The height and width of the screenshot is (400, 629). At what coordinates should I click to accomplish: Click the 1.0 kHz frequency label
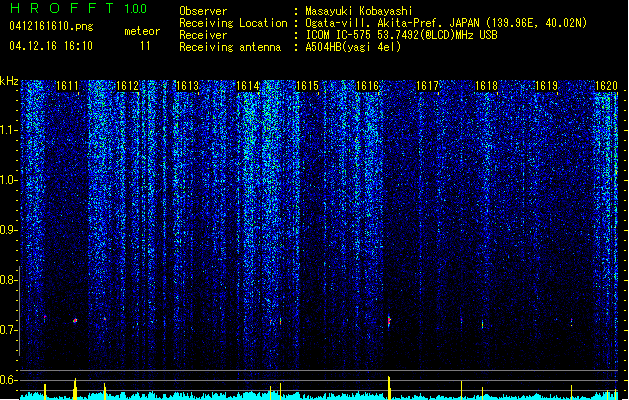pos(8,180)
